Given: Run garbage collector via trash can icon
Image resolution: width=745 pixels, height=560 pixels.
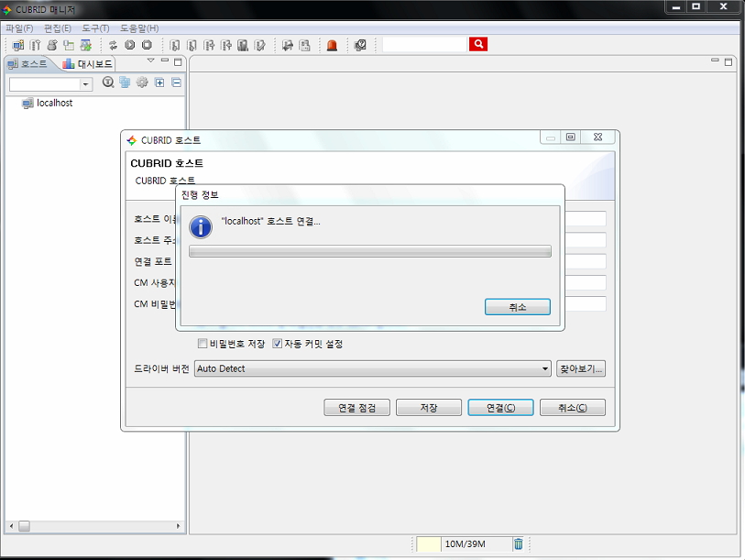Looking at the screenshot, I should 518,544.
